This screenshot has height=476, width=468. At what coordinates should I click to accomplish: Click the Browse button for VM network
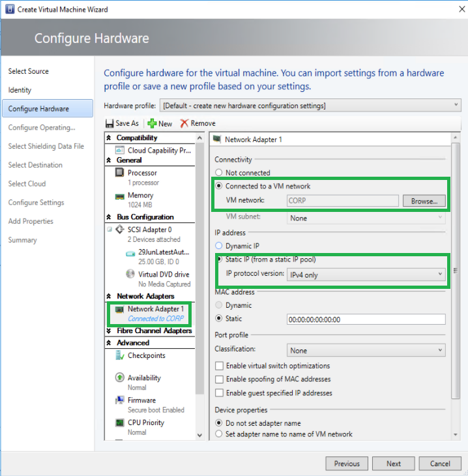[424, 201]
